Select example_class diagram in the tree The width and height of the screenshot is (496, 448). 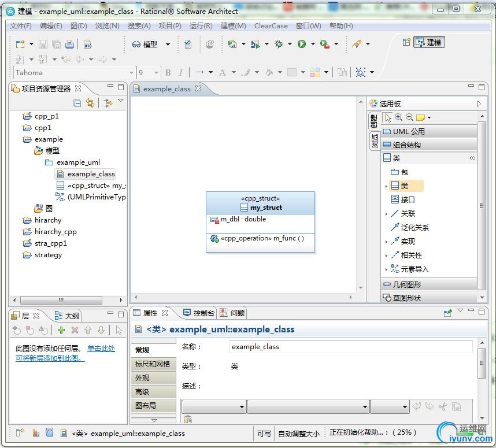pyautogui.click(x=86, y=174)
